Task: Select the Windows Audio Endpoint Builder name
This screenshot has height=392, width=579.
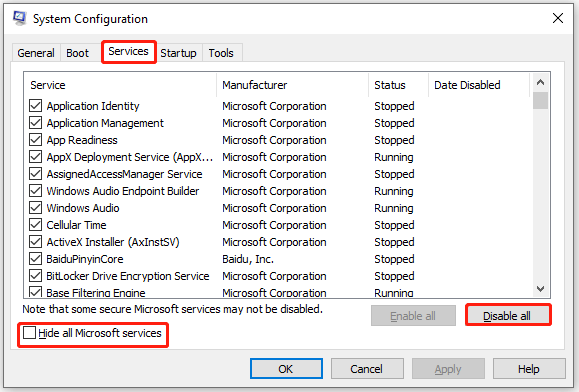Action: 123,191
